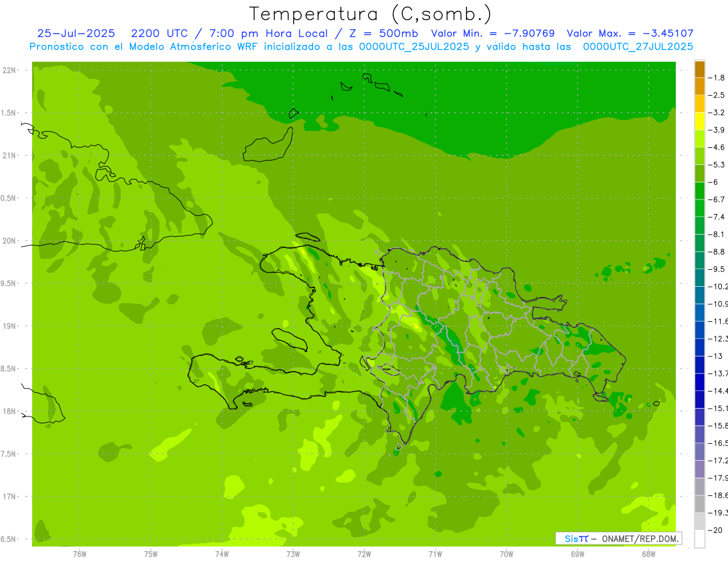
Task: Click the "70W" longitude label
Action: click(506, 554)
